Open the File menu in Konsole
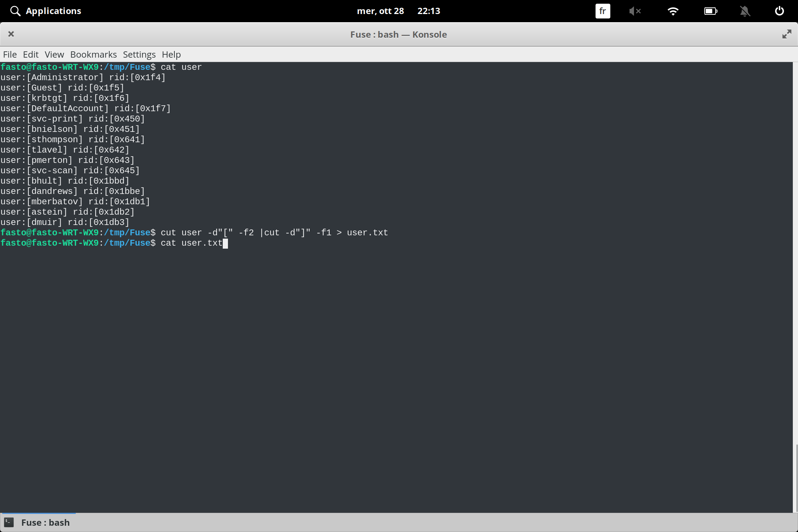The width and height of the screenshot is (798, 532). [x=10, y=54]
